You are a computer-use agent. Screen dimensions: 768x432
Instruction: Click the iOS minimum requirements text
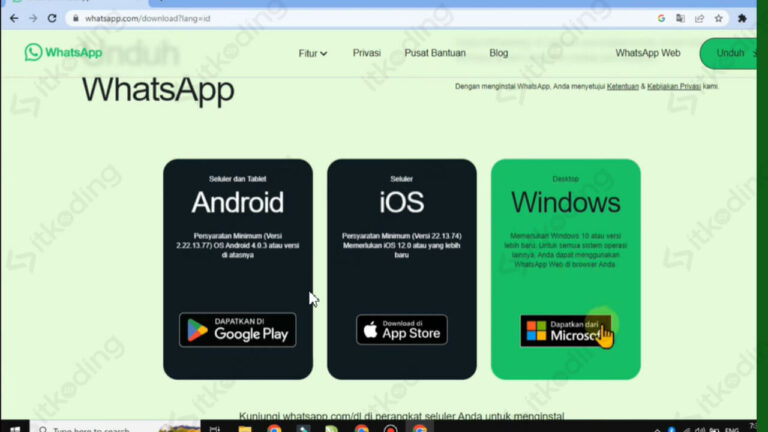tap(402, 245)
